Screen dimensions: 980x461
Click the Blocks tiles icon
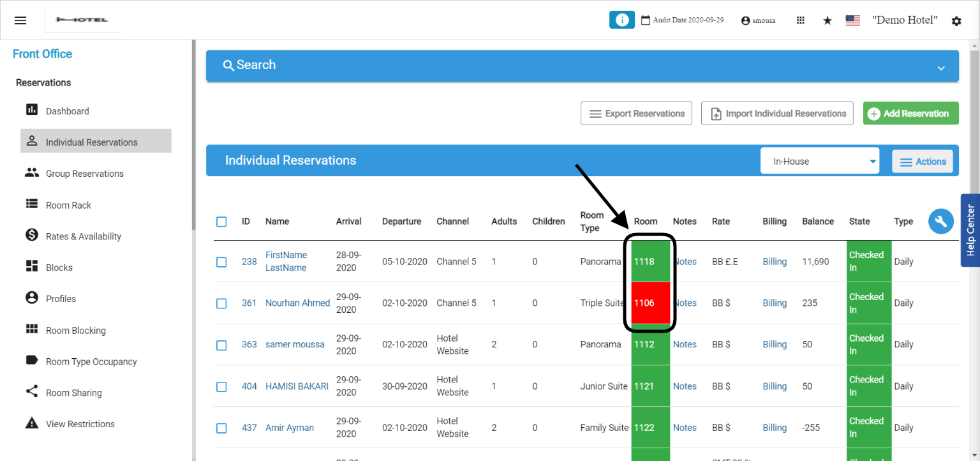32,266
